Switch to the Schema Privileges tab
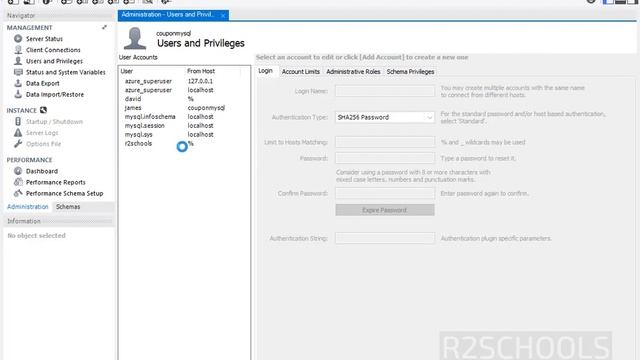Screen dimensions: 640x360 pyautogui.click(x=410, y=71)
